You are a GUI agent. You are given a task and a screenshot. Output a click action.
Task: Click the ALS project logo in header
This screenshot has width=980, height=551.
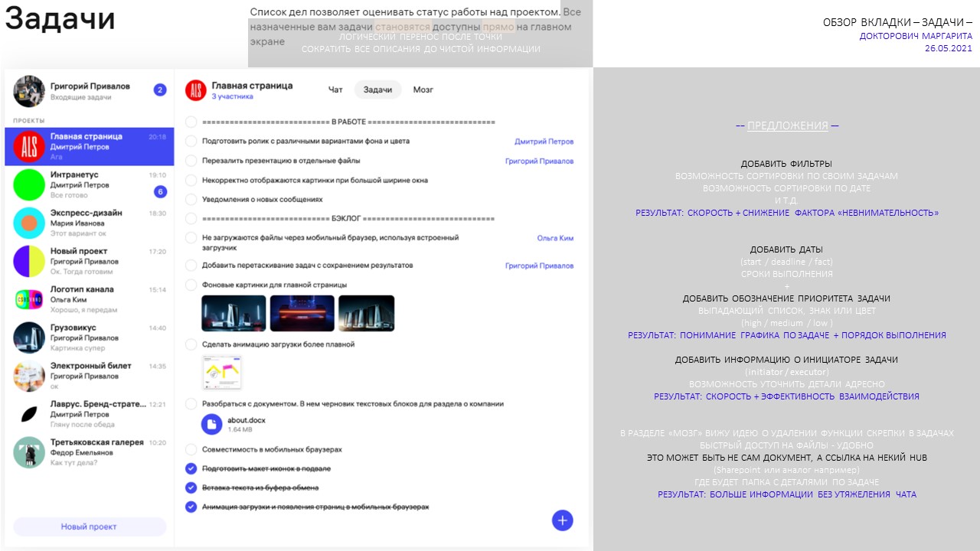196,90
